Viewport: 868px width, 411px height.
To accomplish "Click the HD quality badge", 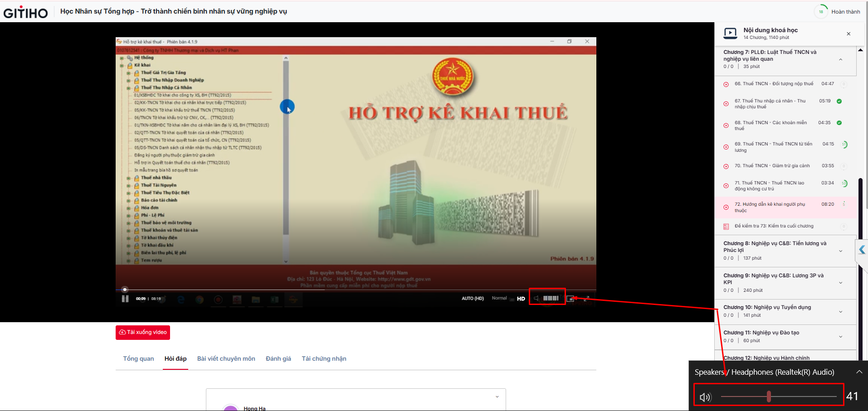I will click(521, 299).
